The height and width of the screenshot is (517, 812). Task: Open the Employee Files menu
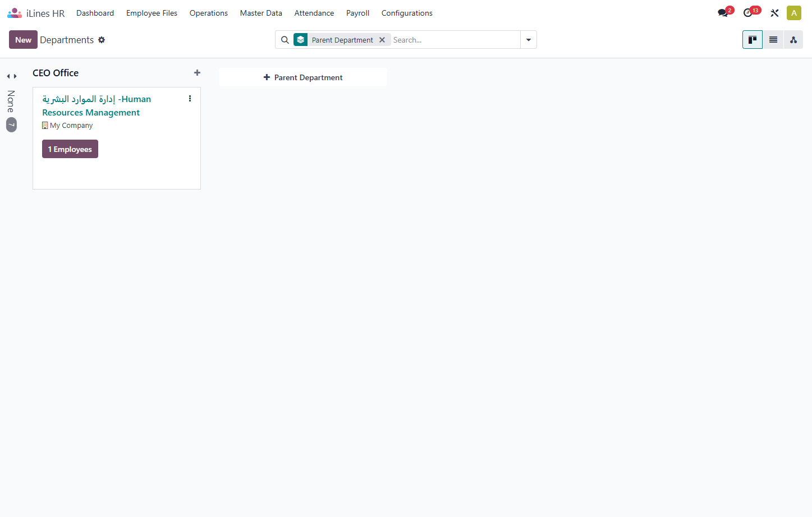tap(152, 13)
